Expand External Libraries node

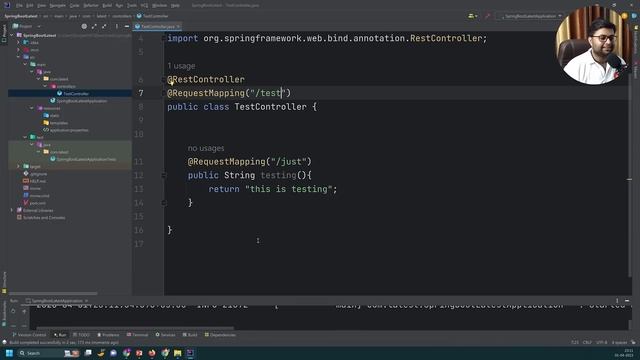tap(12, 210)
